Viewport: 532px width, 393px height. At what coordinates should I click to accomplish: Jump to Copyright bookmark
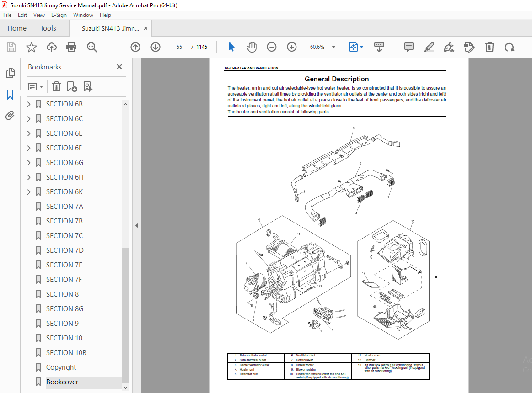(x=61, y=367)
